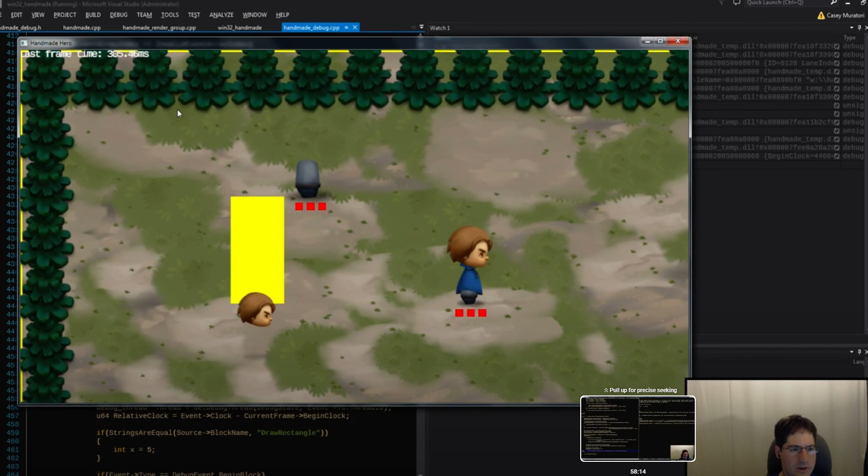This screenshot has height=476, width=868.
Task: Switch to the handmade_debug.h tab
Action: tap(21, 27)
